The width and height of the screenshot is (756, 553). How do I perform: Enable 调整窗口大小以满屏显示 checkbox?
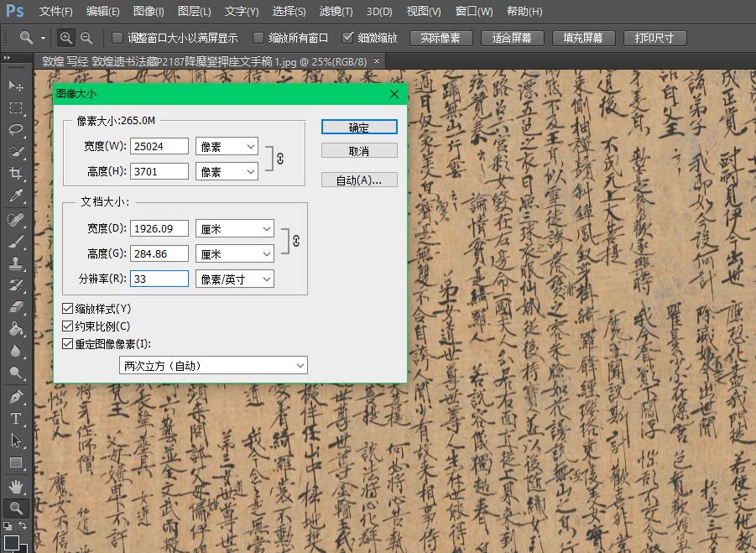click(117, 38)
